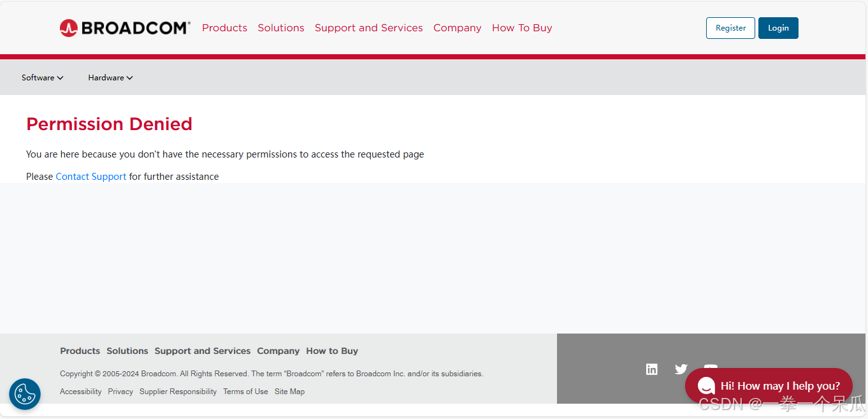Open Support and Services header menu
Viewport: 868px width, 419px height.
[369, 28]
